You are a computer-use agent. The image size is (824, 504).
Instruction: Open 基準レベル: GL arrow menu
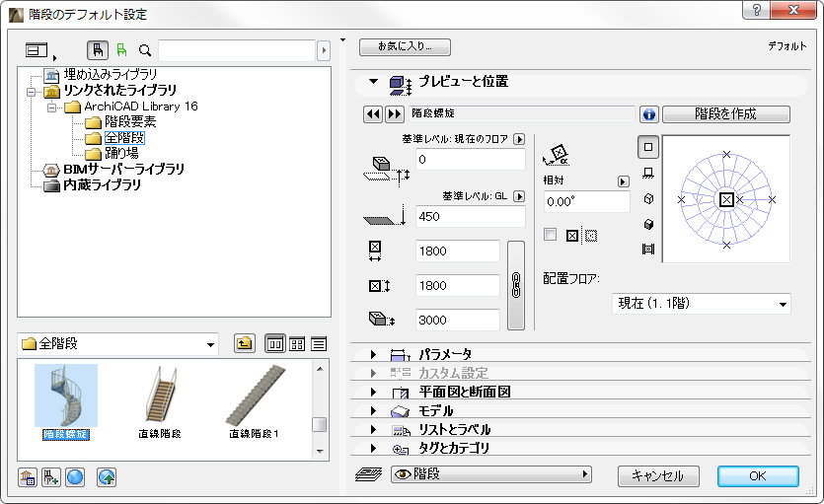tap(519, 196)
